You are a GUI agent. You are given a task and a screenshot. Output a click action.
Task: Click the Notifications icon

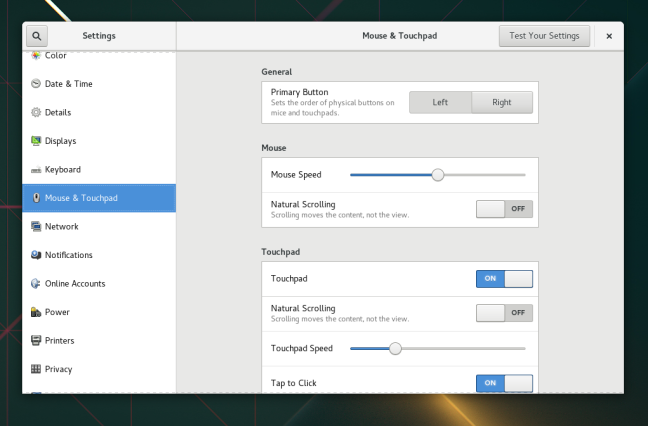pyautogui.click(x=36, y=255)
